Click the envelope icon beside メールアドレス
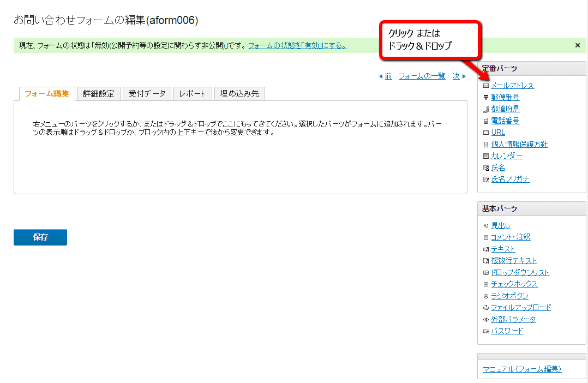The width and height of the screenshot is (588, 383). pyautogui.click(x=485, y=86)
